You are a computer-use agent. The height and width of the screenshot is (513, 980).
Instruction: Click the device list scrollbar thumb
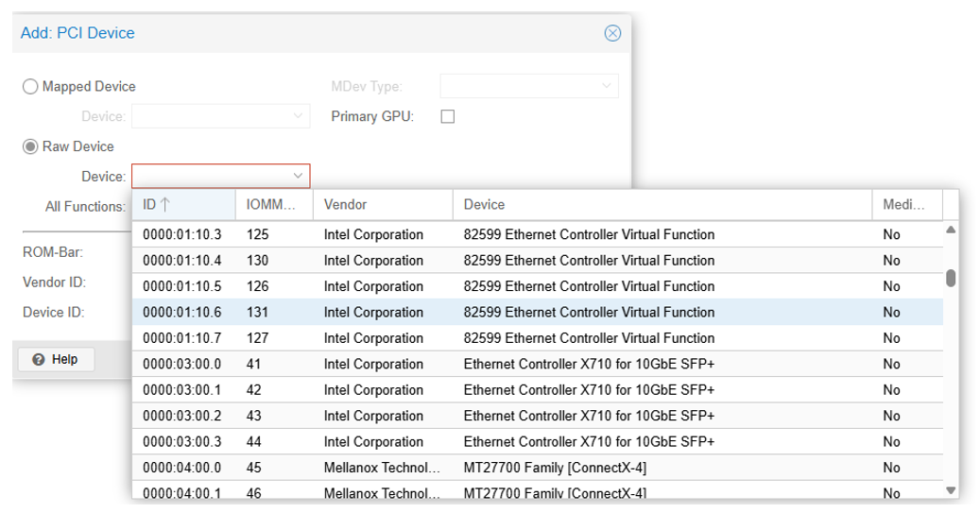[x=951, y=278]
